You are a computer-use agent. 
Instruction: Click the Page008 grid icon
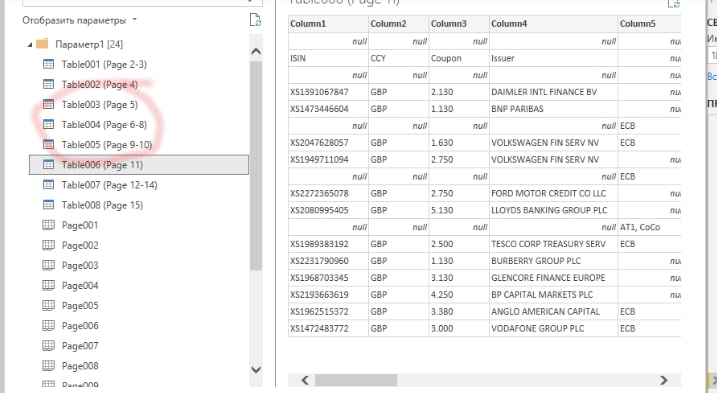[48, 366]
